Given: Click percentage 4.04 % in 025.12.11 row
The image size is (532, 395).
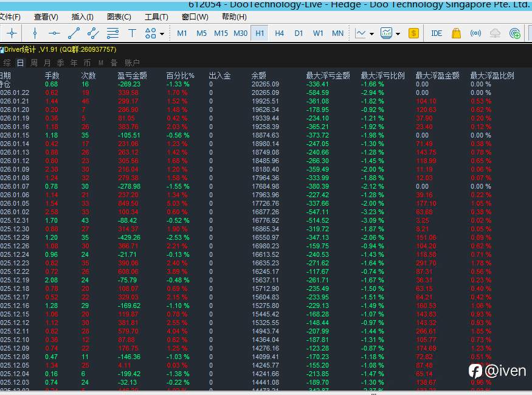Looking at the screenshot, I should tap(177, 331).
